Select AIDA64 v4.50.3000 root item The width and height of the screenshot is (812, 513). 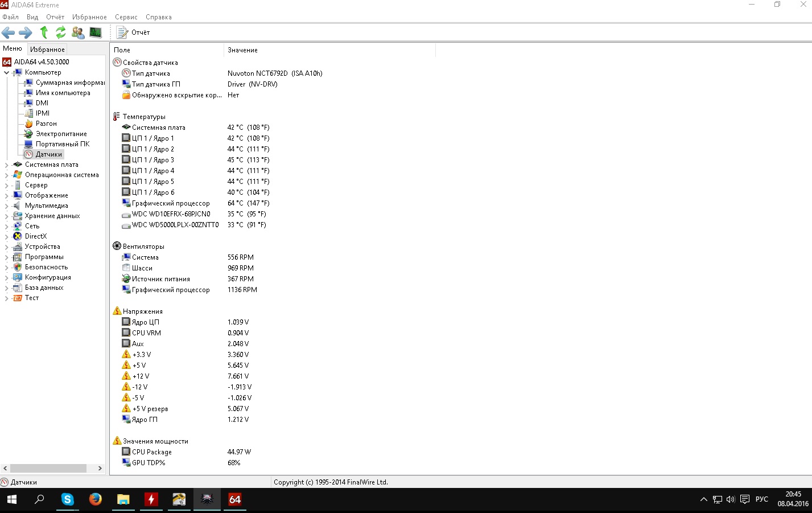click(x=42, y=62)
